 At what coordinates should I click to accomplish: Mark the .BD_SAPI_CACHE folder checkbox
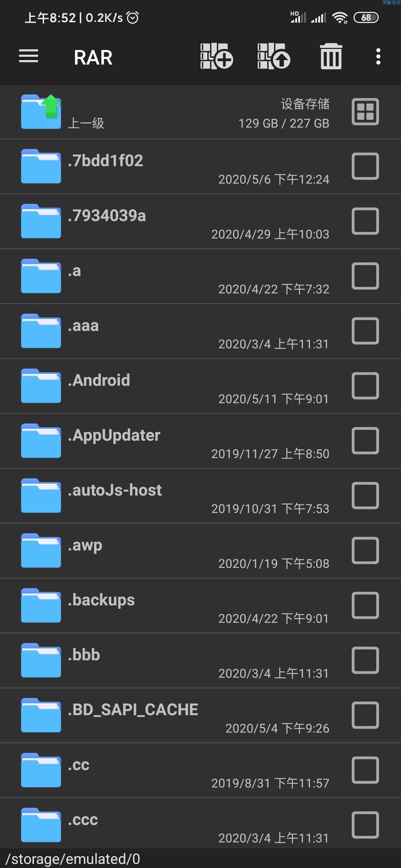click(365, 715)
